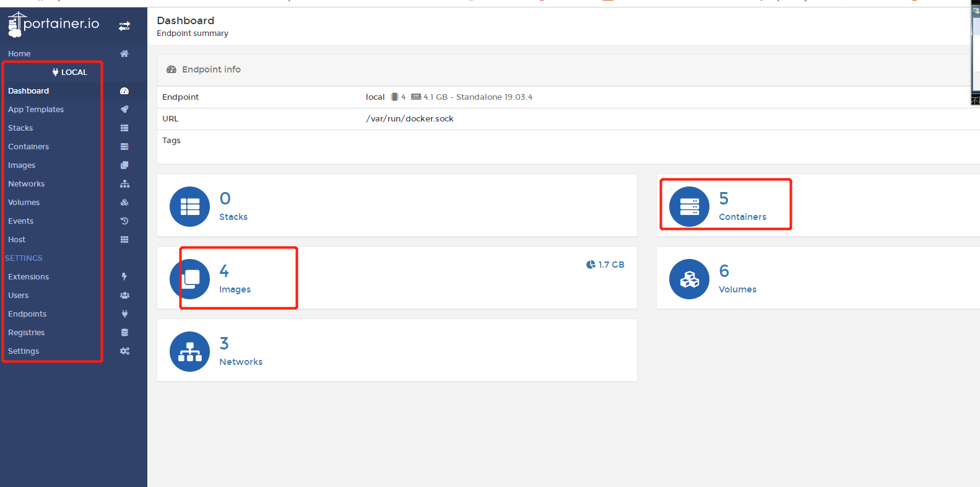Open Extensions under Settings section
The width and height of the screenshot is (980, 487).
(28, 277)
